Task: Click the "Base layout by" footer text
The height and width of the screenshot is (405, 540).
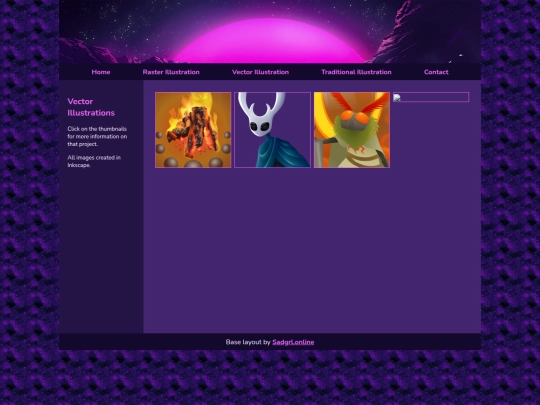Action: point(248,342)
